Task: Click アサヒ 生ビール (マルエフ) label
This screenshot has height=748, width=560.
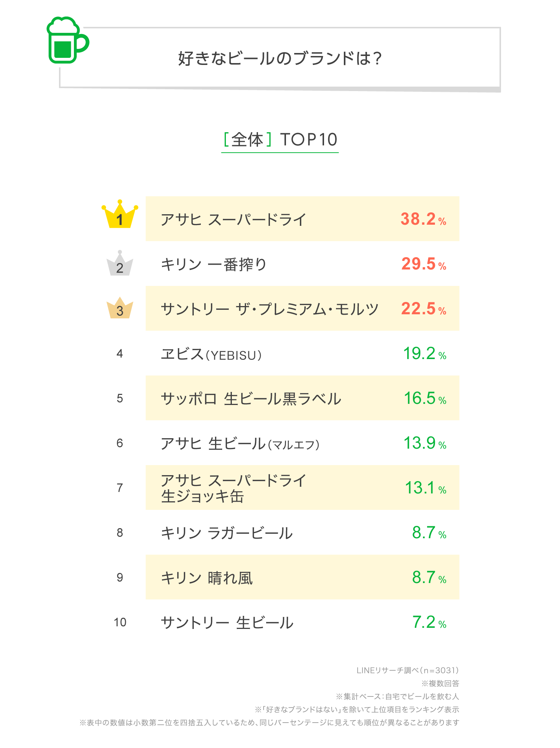Action: [x=240, y=444]
